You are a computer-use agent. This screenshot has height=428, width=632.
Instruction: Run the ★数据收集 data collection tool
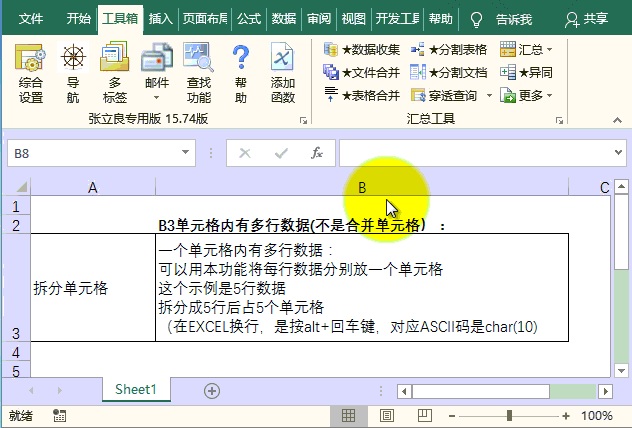click(x=362, y=49)
